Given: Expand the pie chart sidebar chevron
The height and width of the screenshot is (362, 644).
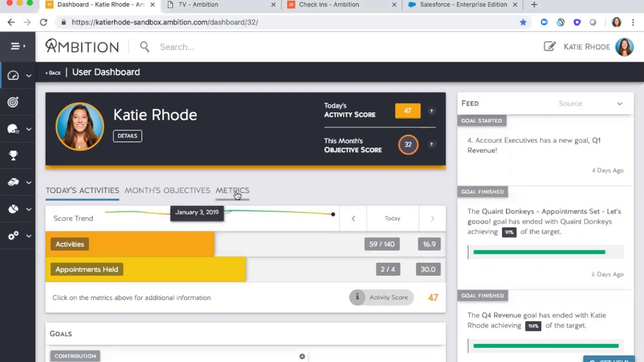Looking at the screenshot, I should (x=29, y=209).
